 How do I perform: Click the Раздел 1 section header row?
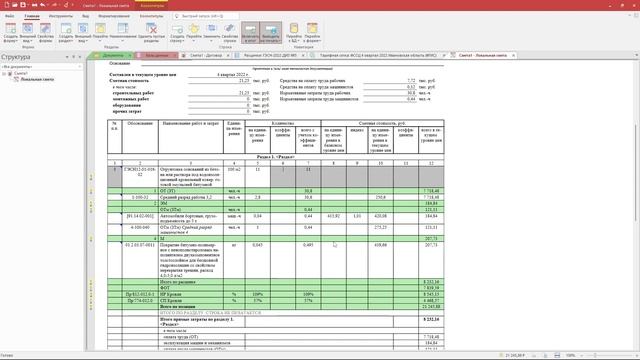276,157
